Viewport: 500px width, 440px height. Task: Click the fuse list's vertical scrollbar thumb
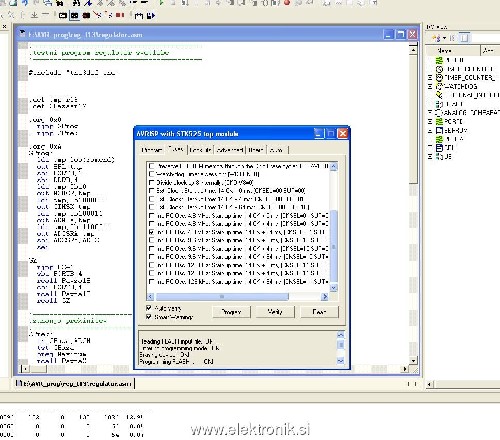coord(334,247)
